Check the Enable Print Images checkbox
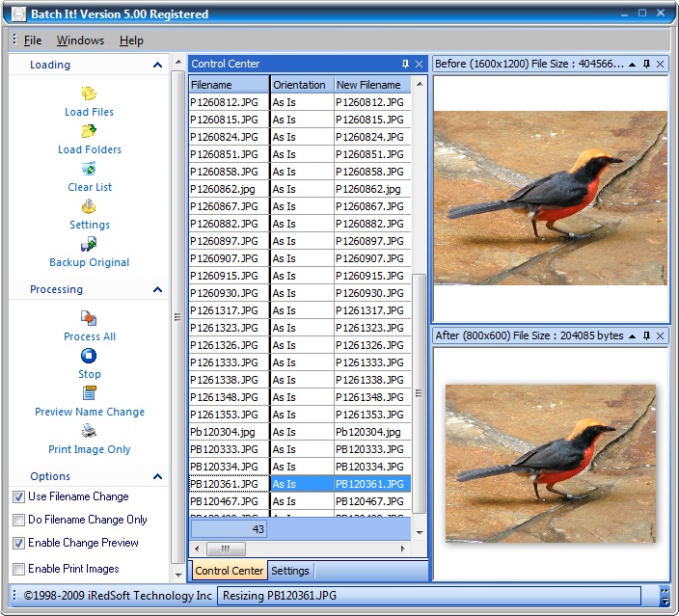The height and width of the screenshot is (616, 679). [18, 569]
